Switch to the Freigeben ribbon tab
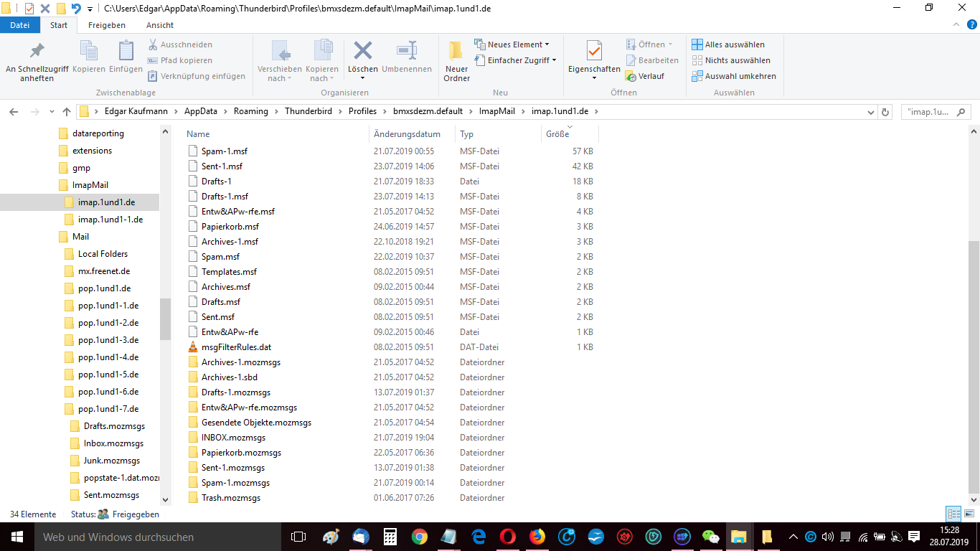 pos(106,25)
